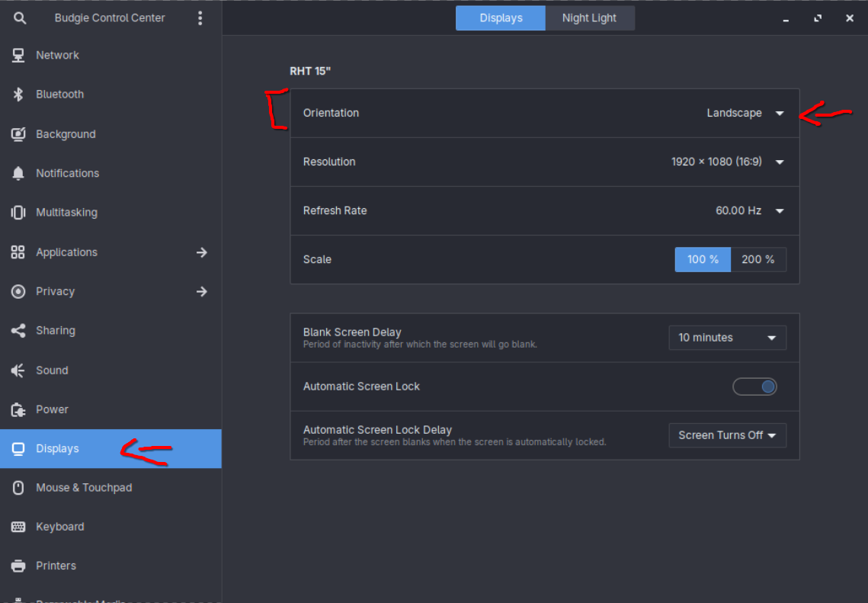The image size is (868, 603).
Task: Select the Displays tab at top
Action: tap(501, 18)
